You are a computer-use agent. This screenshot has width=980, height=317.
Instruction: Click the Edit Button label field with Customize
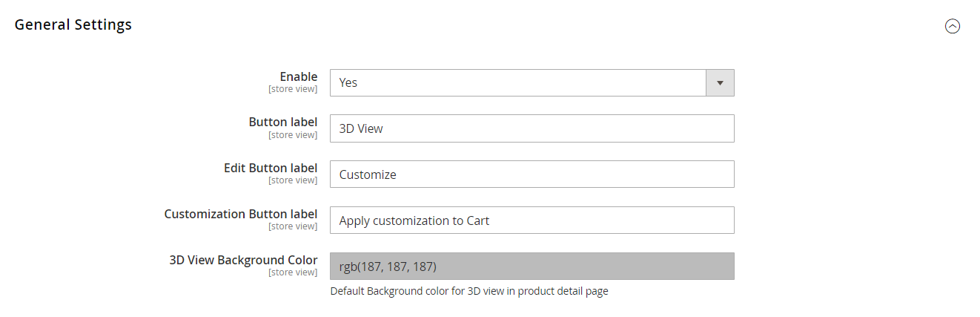coord(532,174)
